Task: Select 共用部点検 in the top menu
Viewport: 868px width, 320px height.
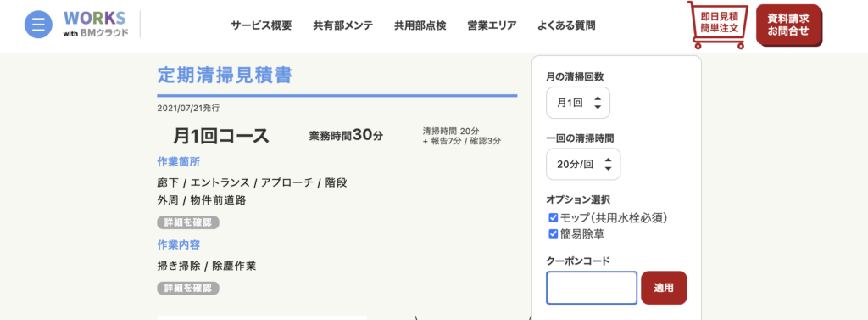Action: coord(420,25)
